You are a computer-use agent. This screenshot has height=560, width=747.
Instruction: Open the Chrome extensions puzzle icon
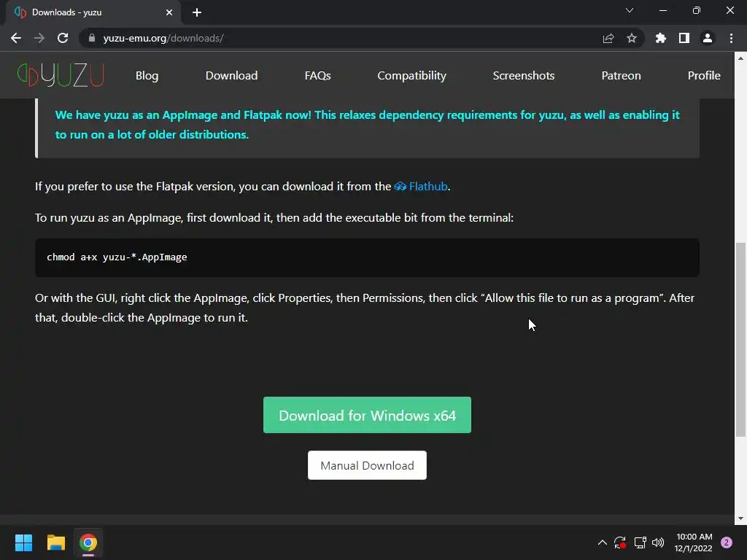pos(661,38)
